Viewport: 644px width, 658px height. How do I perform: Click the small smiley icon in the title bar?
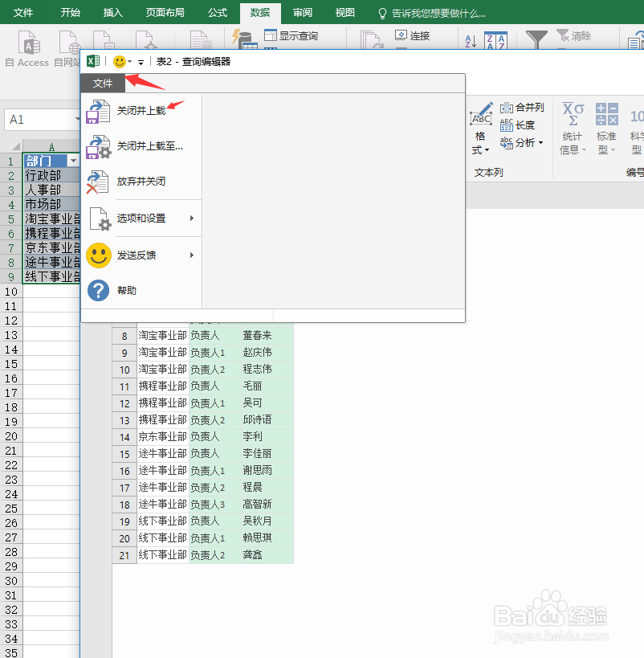tap(120, 62)
